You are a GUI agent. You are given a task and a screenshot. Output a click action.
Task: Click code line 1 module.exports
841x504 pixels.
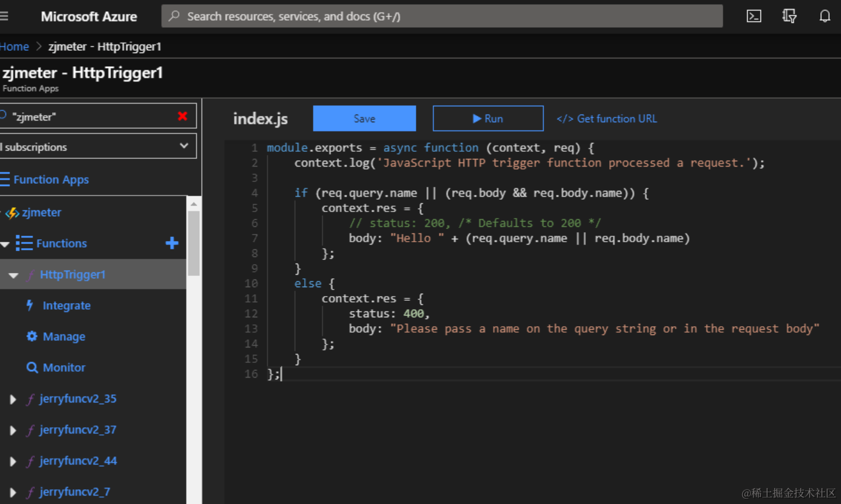[431, 148]
